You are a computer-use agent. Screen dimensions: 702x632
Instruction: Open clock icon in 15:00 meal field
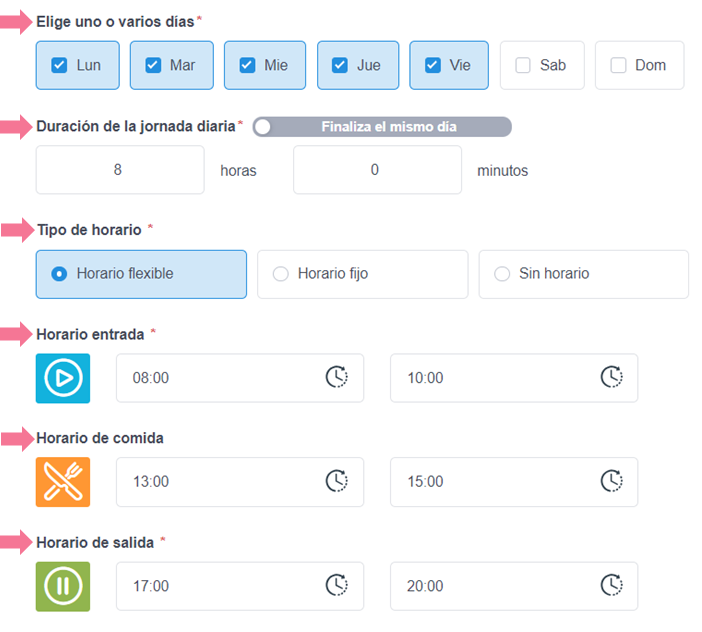click(x=611, y=482)
